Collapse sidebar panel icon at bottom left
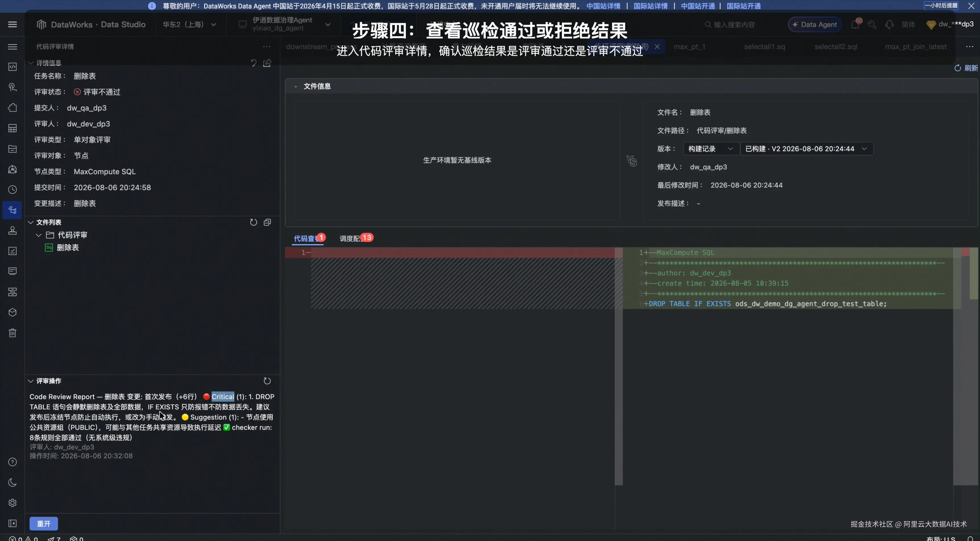The image size is (980, 541). [13, 523]
